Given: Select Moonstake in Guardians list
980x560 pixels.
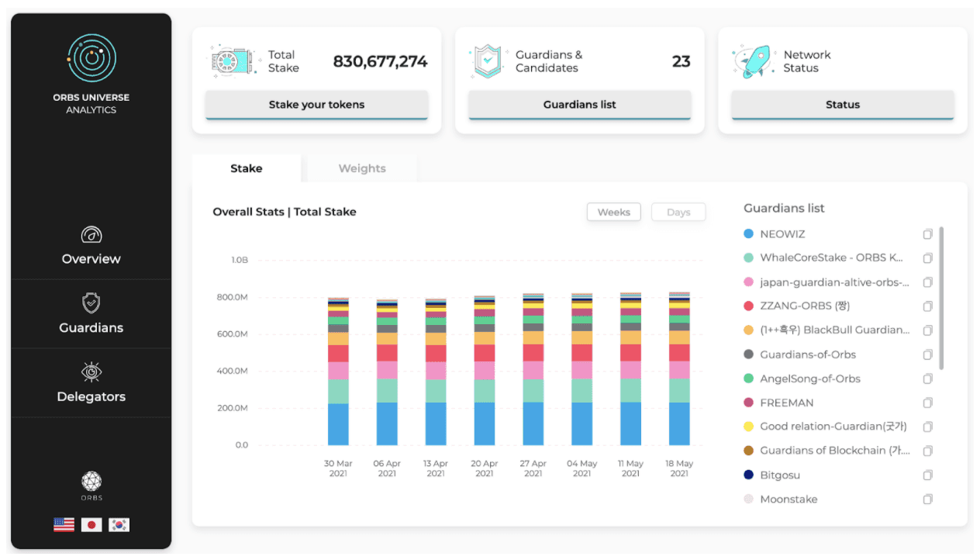Looking at the screenshot, I should (788, 500).
